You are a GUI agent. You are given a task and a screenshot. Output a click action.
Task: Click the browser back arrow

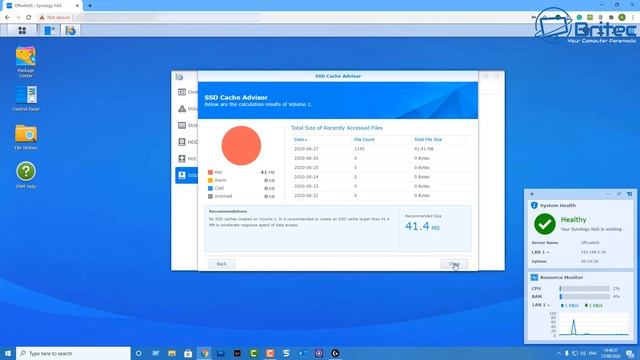[7, 18]
